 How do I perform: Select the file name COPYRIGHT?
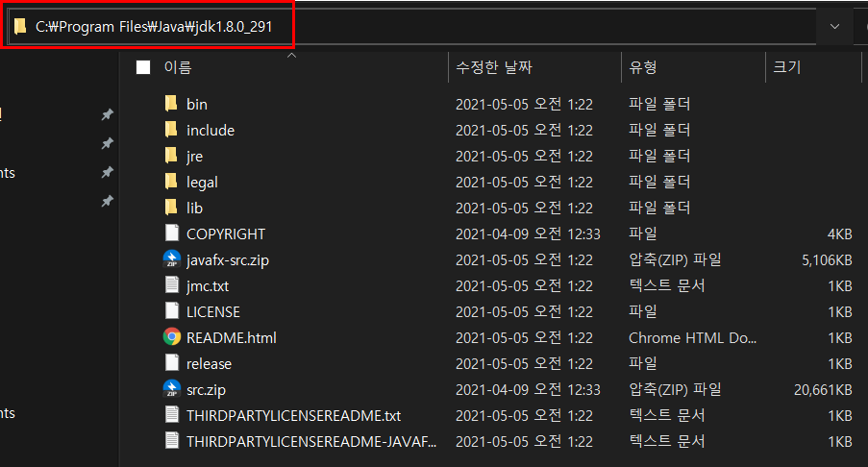[226, 234]
